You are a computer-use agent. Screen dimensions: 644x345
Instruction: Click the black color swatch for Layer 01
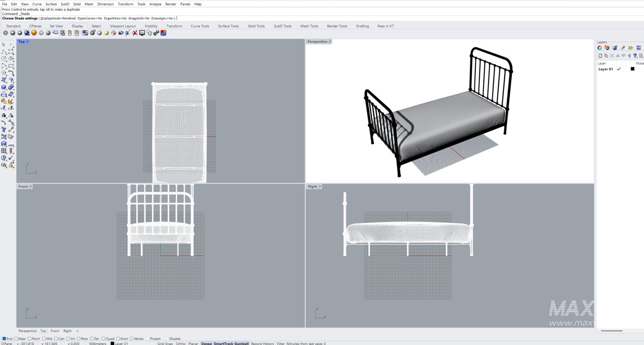[632, 69]
